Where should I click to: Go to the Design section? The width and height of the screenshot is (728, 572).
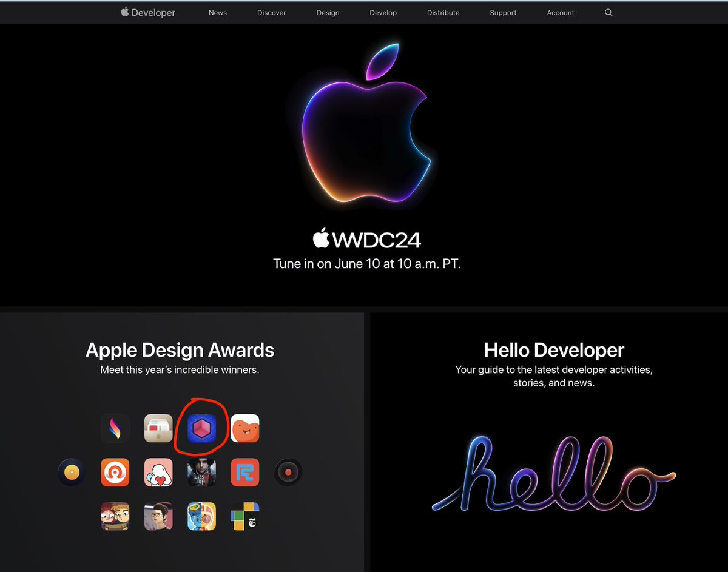coord(328,13)
